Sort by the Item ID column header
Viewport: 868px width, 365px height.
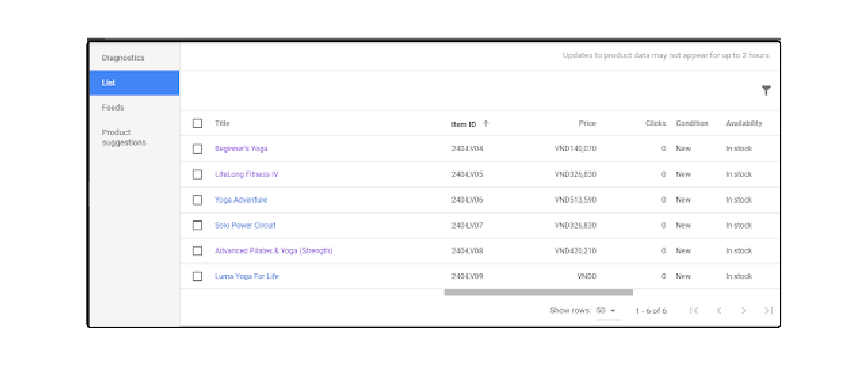click(463, 124)
